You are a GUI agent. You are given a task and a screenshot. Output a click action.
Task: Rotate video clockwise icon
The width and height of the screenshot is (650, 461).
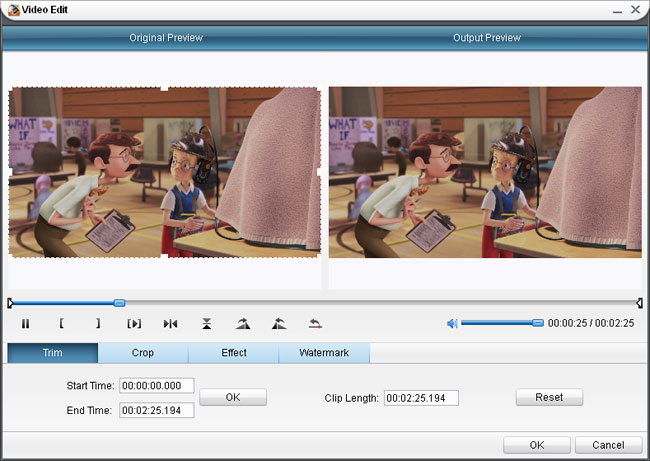point(243,323)
